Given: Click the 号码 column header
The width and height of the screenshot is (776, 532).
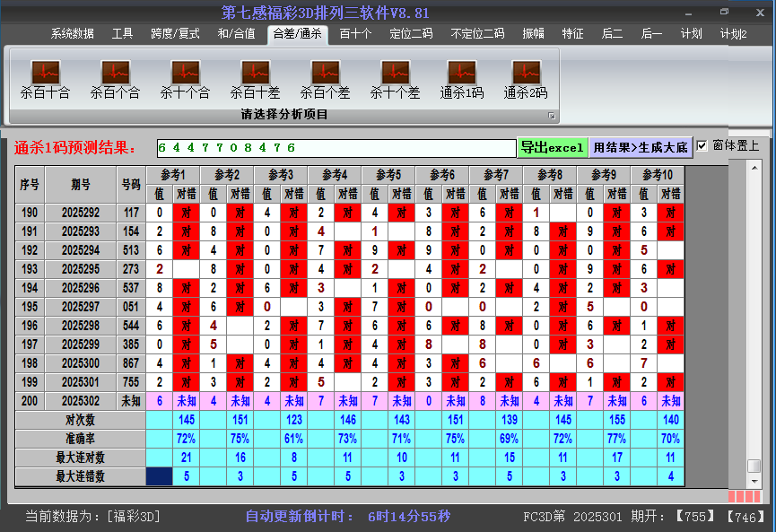Looking at the screenshot, I should click(x=132, y=185).
